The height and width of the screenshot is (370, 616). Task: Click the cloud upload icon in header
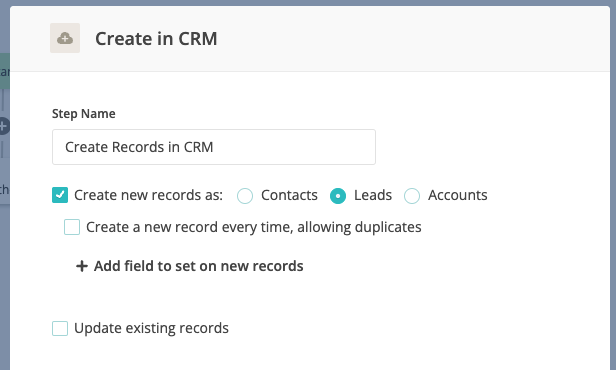(x=65, y=38)
